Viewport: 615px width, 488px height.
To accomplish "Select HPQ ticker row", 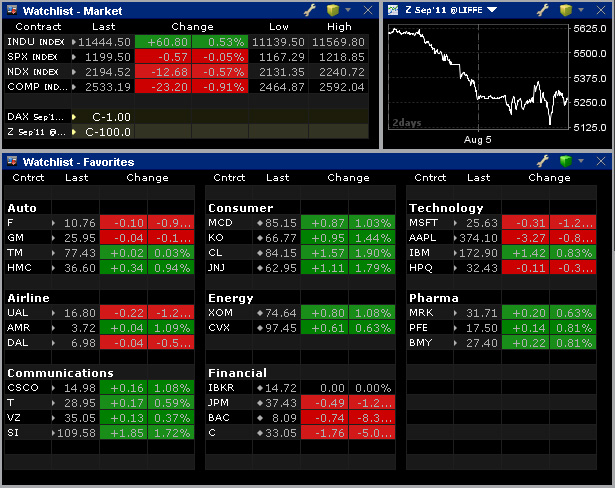I will [502, 268].
